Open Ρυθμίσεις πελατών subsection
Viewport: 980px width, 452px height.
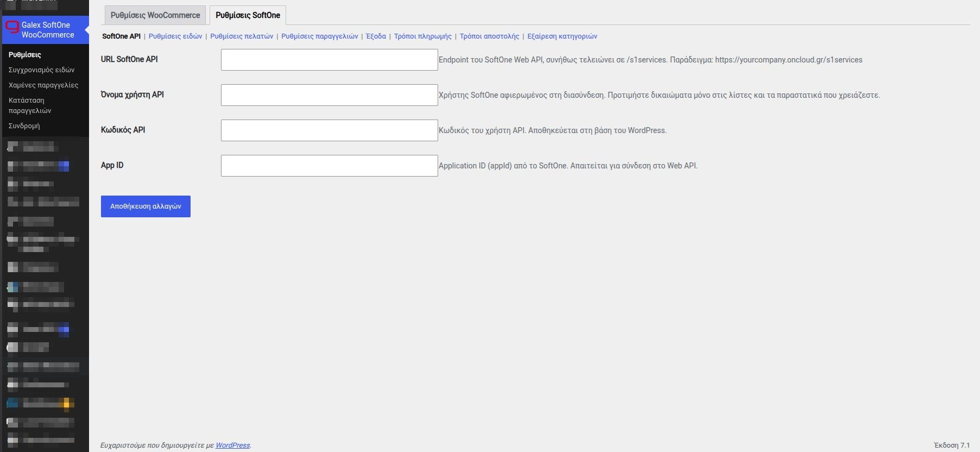click(242, 36)
